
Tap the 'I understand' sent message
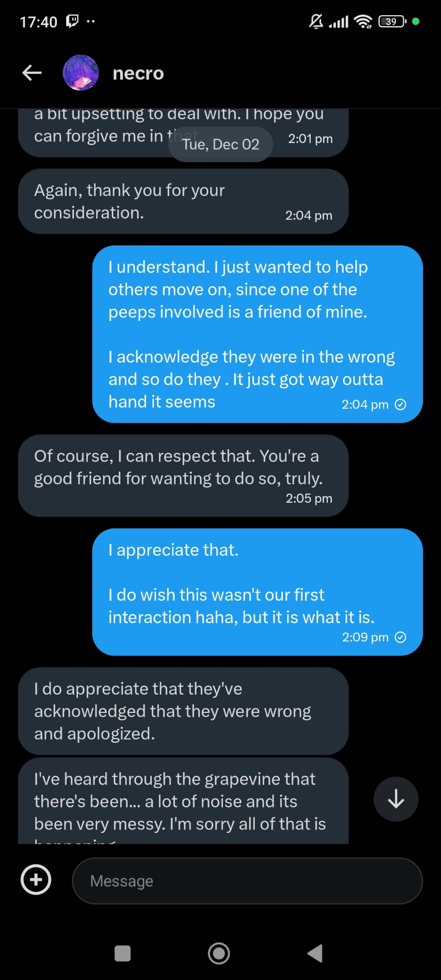click(x=257, y=334)
